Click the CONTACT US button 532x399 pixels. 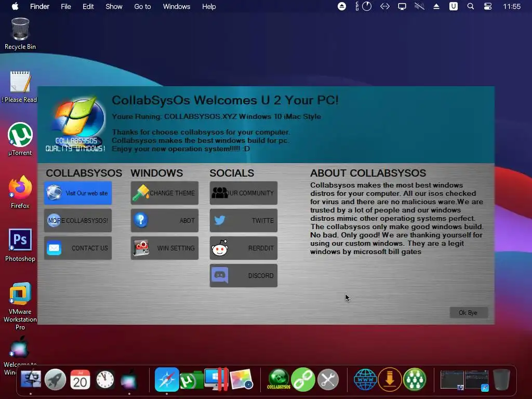(x=78, y=248)
